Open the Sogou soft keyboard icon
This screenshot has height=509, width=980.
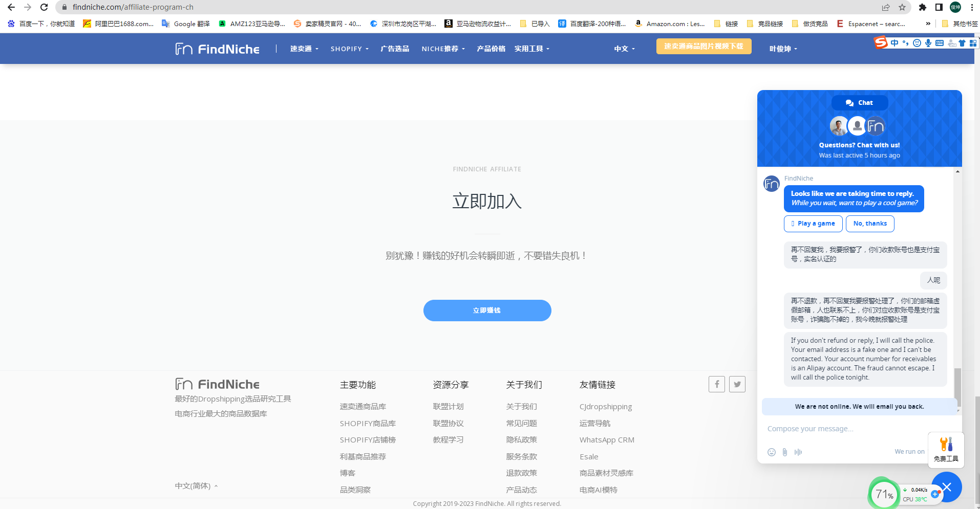[x=940, y=43]
